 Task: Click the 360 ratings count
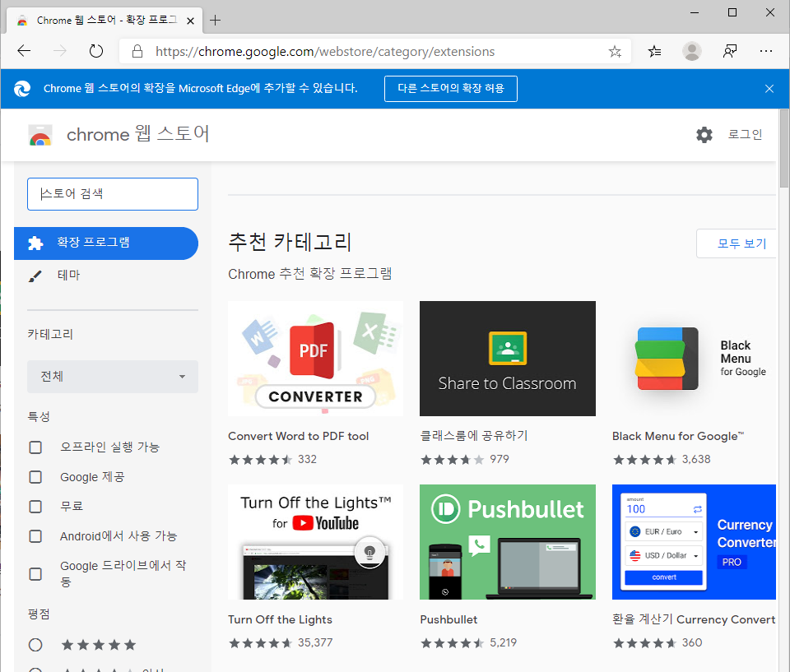[692, 642]
